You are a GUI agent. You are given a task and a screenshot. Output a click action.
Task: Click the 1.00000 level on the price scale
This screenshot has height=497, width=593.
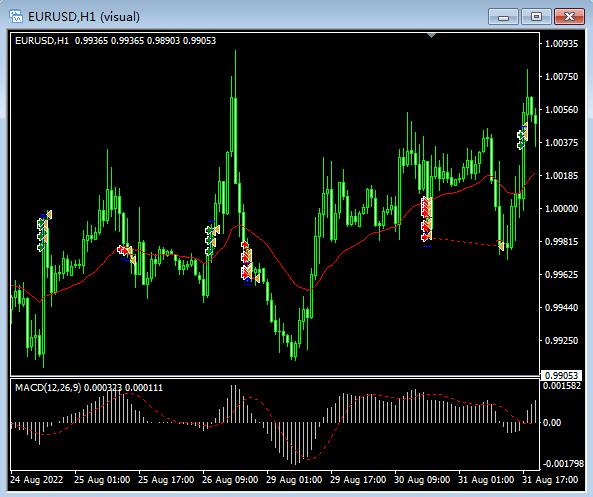pos(561,208)
